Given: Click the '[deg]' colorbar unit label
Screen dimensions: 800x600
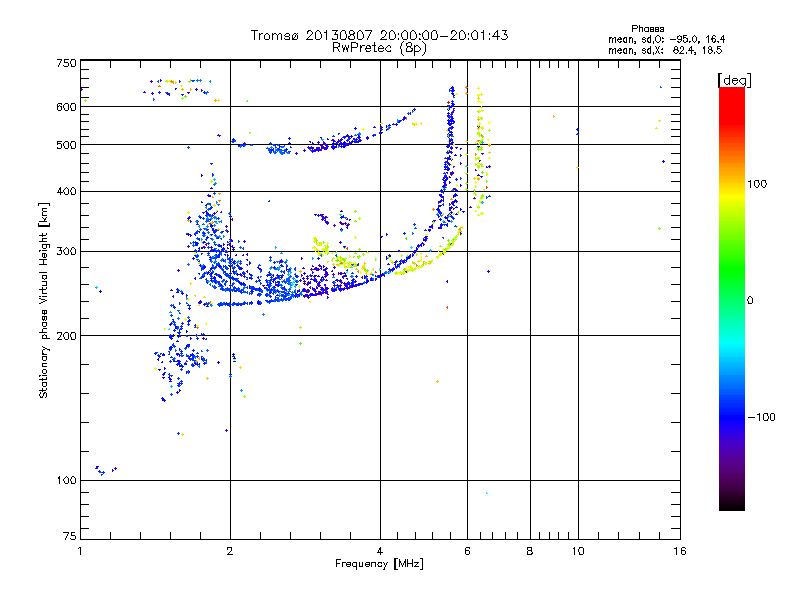Looking at the screenshot, I should click(x=734, y=80).
